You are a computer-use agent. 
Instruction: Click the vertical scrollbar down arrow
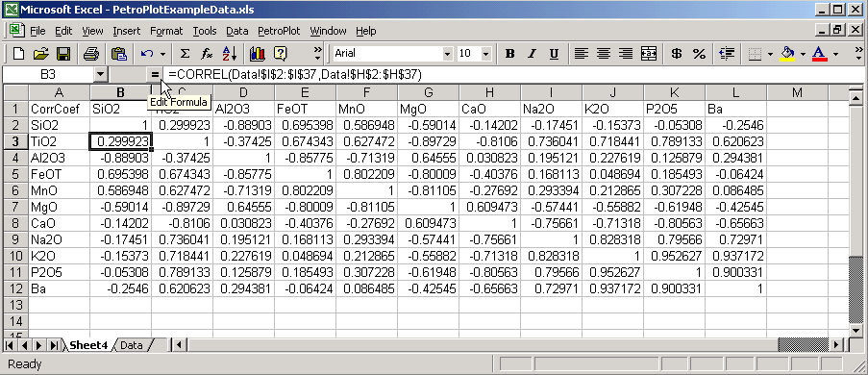tap(856, 331)
